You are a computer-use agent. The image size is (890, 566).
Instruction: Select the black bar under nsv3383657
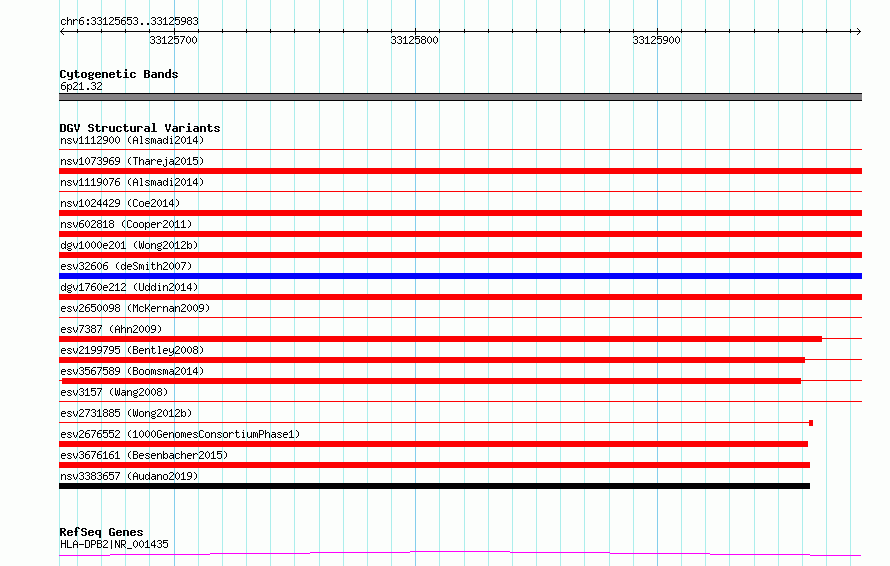[434, 486]
